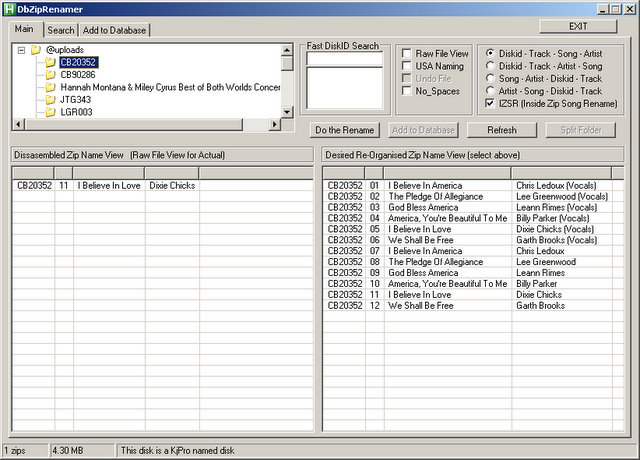Click the EXIT button
640x460 pixels.
(578, 27)
